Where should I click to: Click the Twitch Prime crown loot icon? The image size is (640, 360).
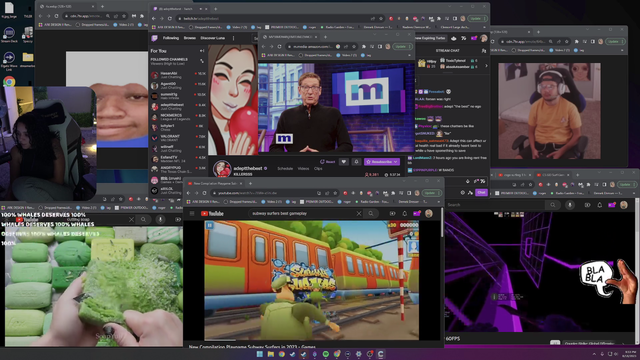(454, 38)
